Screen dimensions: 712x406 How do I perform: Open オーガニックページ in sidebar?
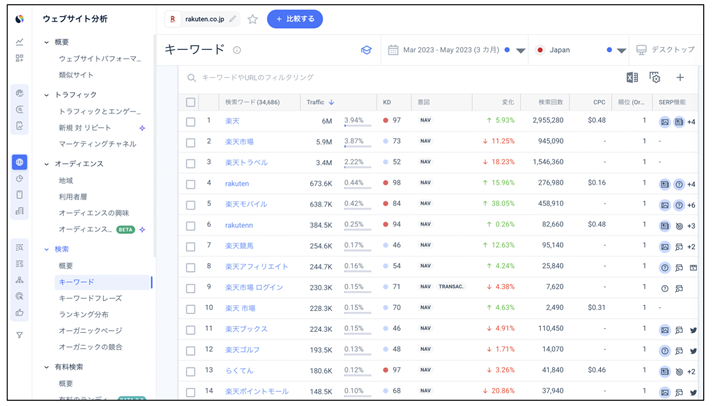tap(90, 331)
